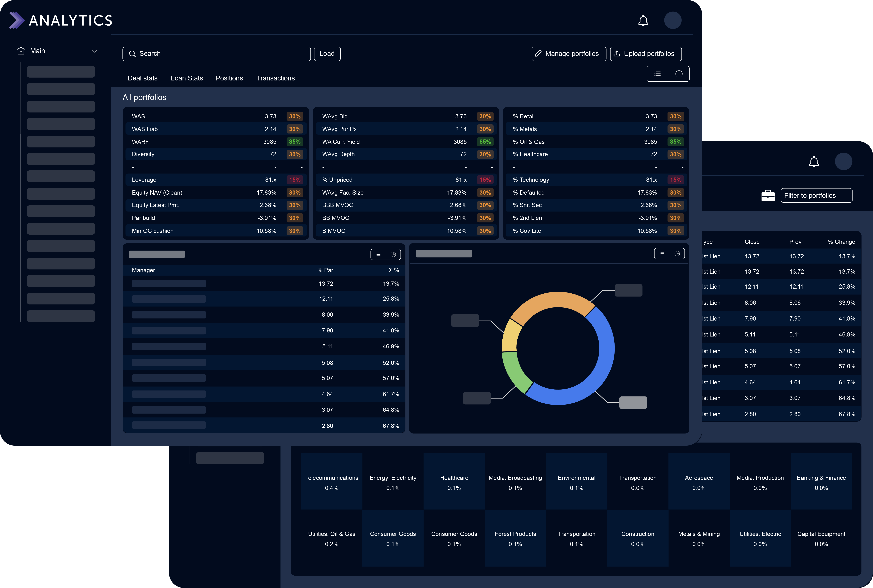
Task: Click the WAS row label
Action: [138, 116]
